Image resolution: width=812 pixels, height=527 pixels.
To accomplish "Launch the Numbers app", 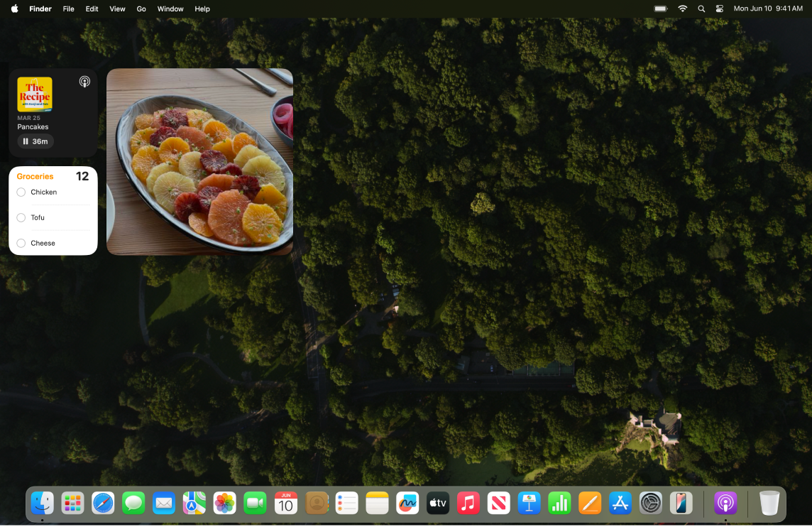I will point(559,503).
